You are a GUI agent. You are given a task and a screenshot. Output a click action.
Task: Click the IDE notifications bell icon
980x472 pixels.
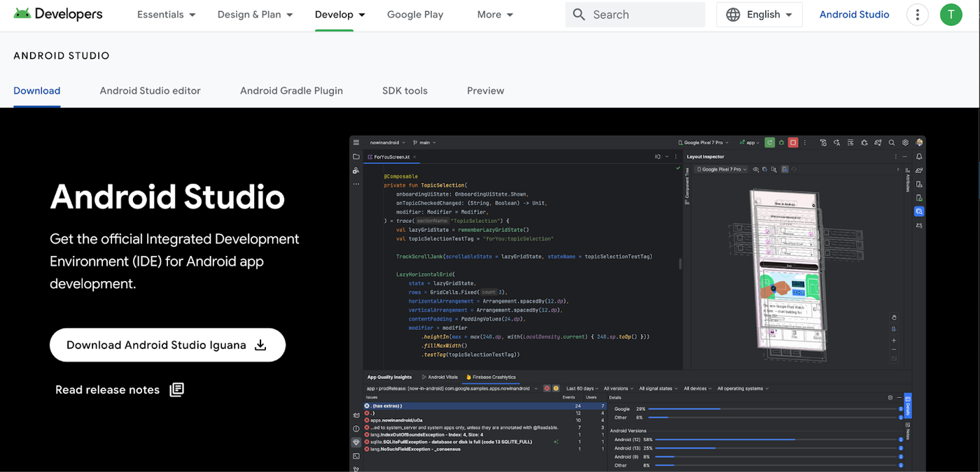(919, 157)
